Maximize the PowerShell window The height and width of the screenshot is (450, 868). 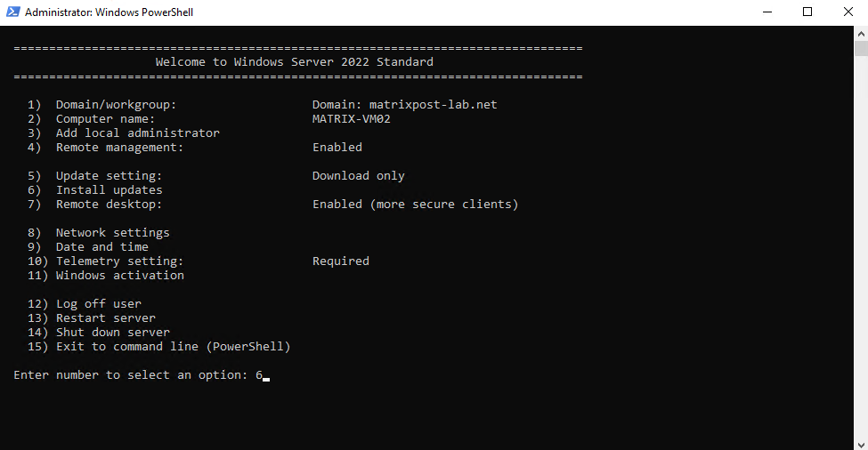pyautogui.click(x=807, y=12)
